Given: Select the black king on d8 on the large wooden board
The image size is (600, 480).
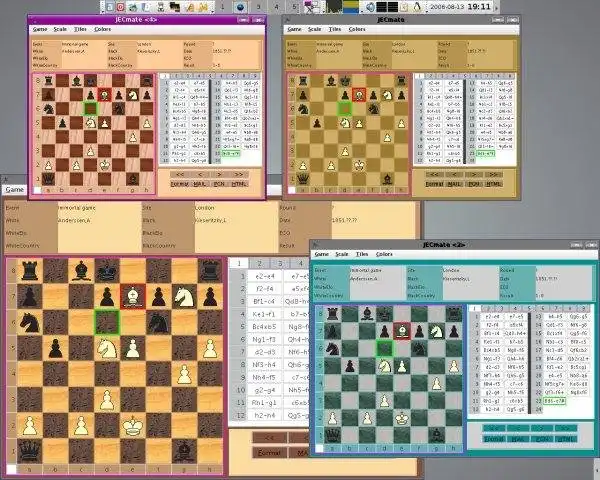Looking at the screenshot, I should click(107, 270).
